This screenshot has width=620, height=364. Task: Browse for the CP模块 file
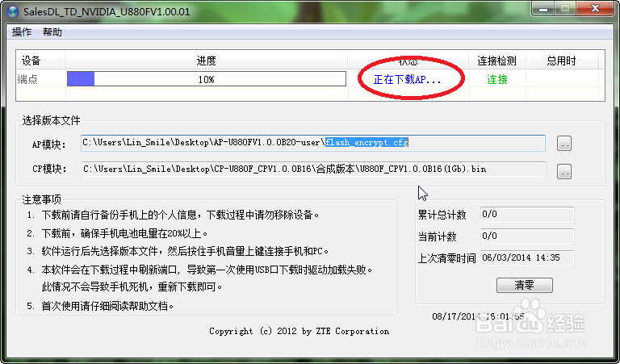[563, 172]
